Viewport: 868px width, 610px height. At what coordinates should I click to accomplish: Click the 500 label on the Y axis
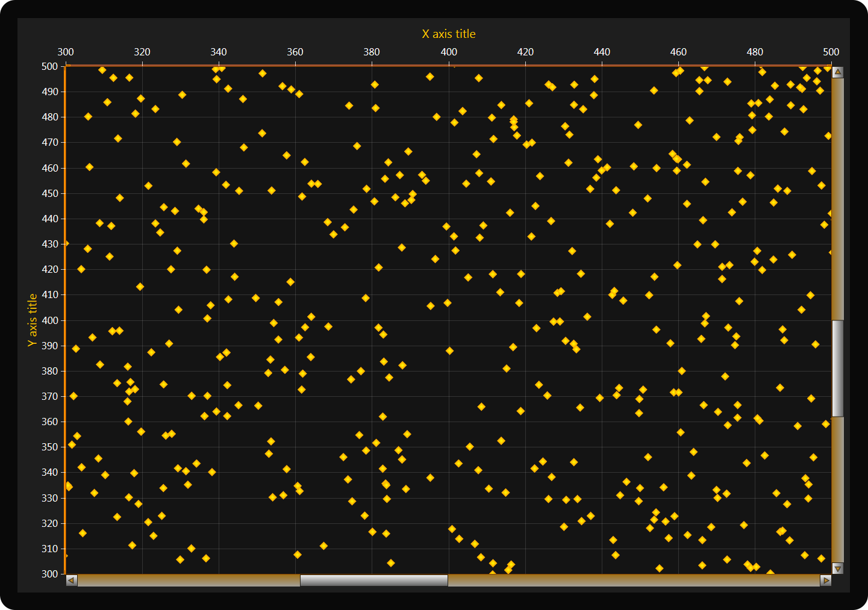tap(50, 66)
